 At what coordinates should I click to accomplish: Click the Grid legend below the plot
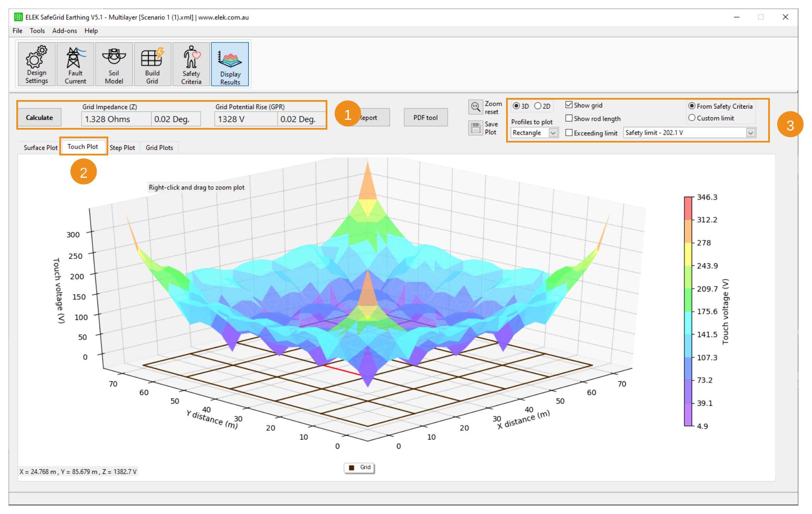pos(359,468)
